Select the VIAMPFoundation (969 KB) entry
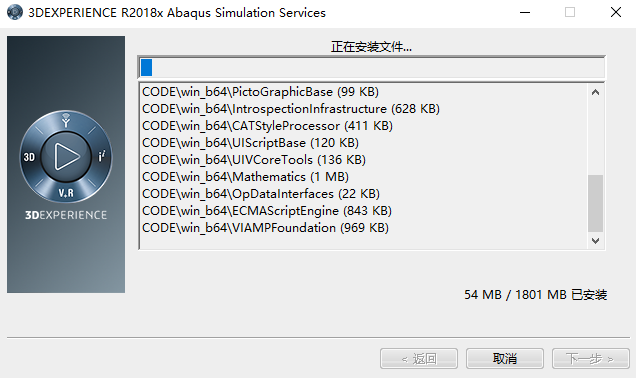Image resolution: width=636 pixels, height=378 pixels. 265,228
